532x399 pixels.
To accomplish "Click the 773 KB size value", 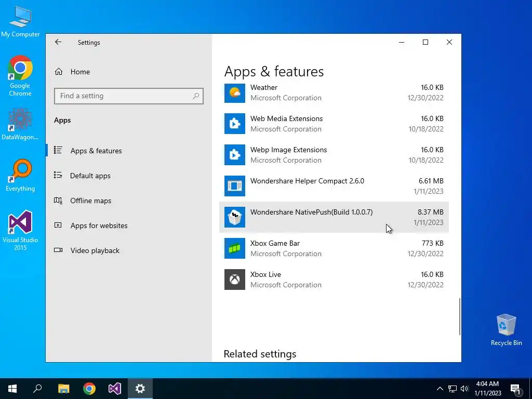I will click(x=432, y=243).
